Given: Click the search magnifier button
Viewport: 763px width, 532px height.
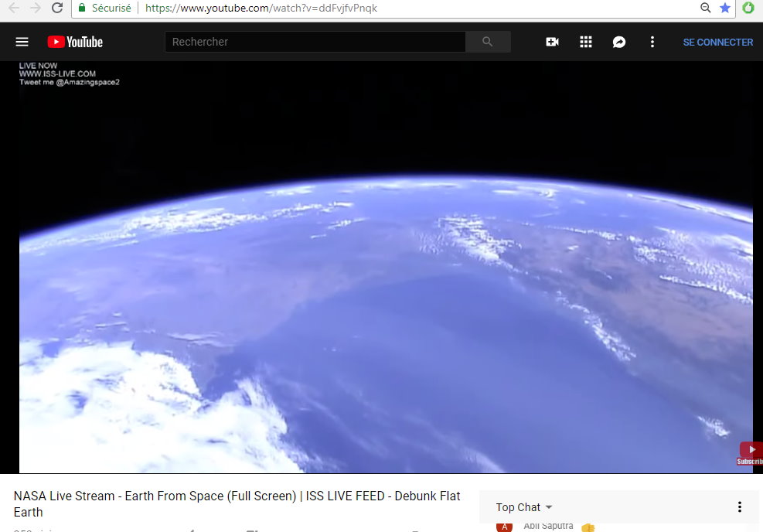Looking at the screenshot, I should coord(488,42).
